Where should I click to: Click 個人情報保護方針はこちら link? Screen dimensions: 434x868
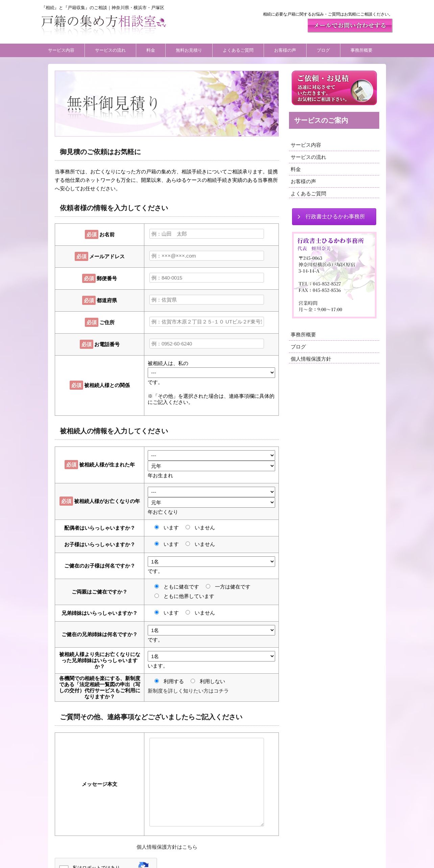click(167, 847)
